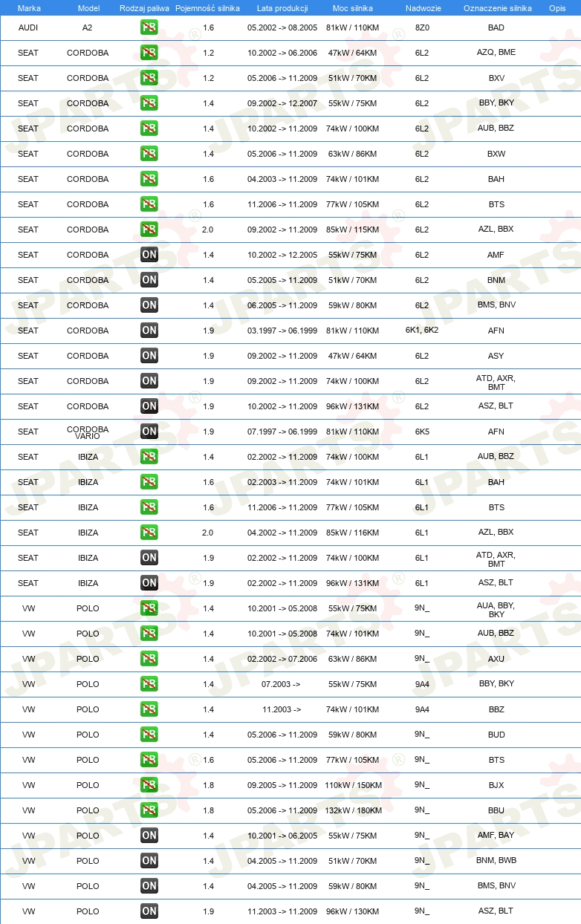Click the AMF, BAY engine code cell
The height and width of the screenshot is (924, 581).
(496, 836)
